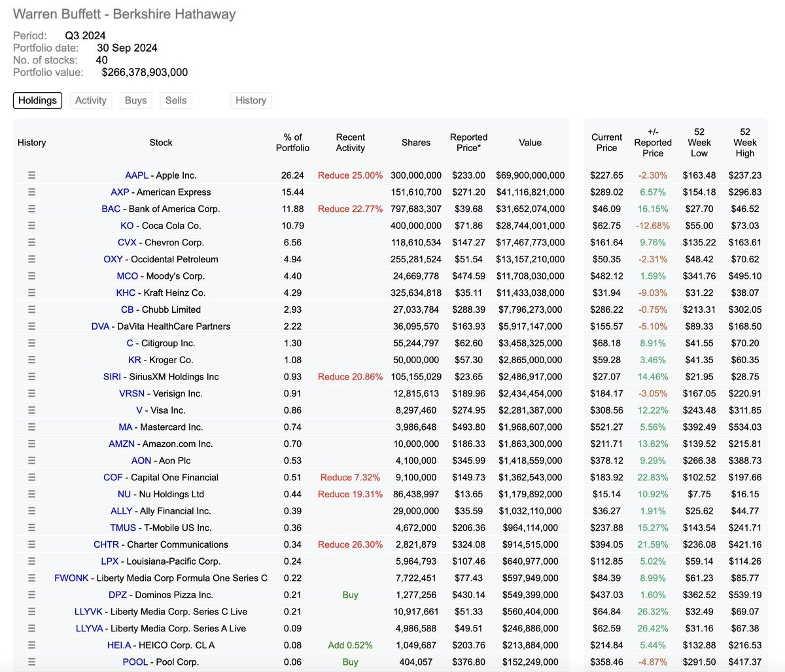Open history icon for AAPL row
Screen dimensions: 785x672
(31, 175)
